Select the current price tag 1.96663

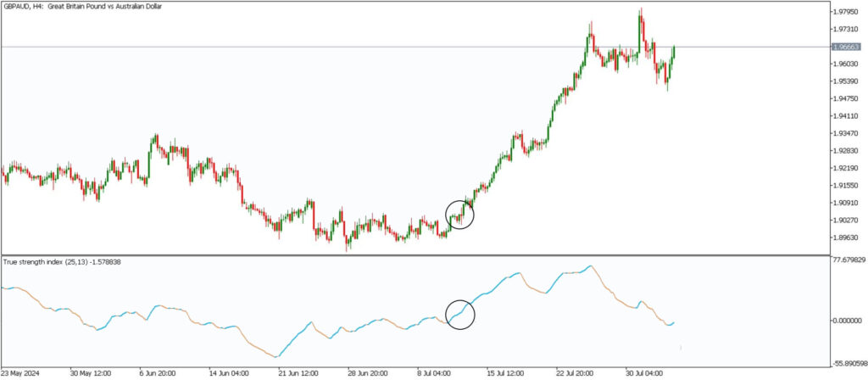pyautogui.click(x=845, y=47)
